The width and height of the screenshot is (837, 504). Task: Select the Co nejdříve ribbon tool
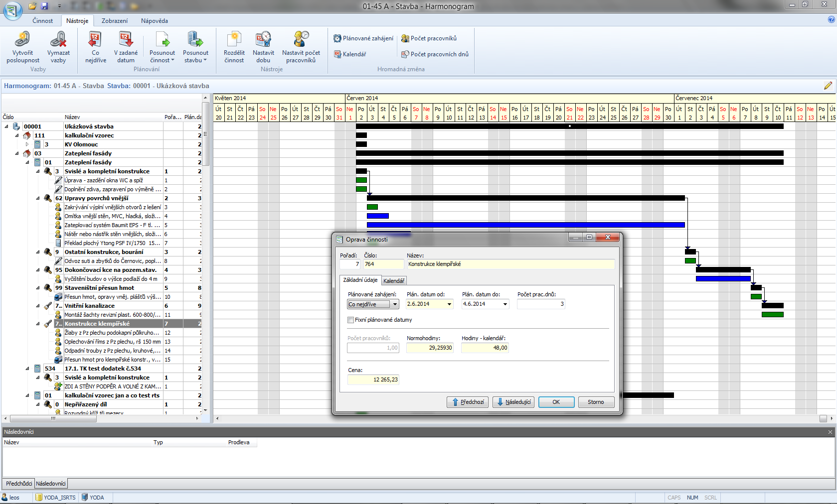click(x=95, y=39)
